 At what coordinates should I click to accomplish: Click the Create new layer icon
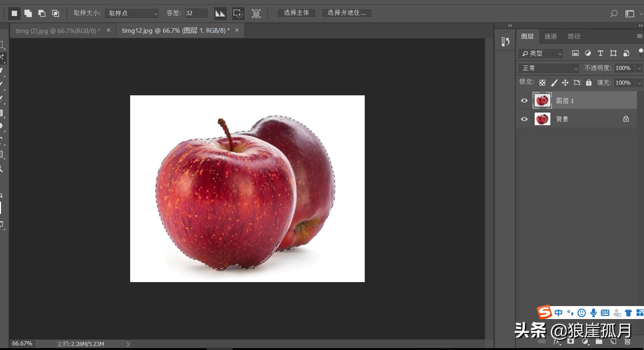pos(613,341)
